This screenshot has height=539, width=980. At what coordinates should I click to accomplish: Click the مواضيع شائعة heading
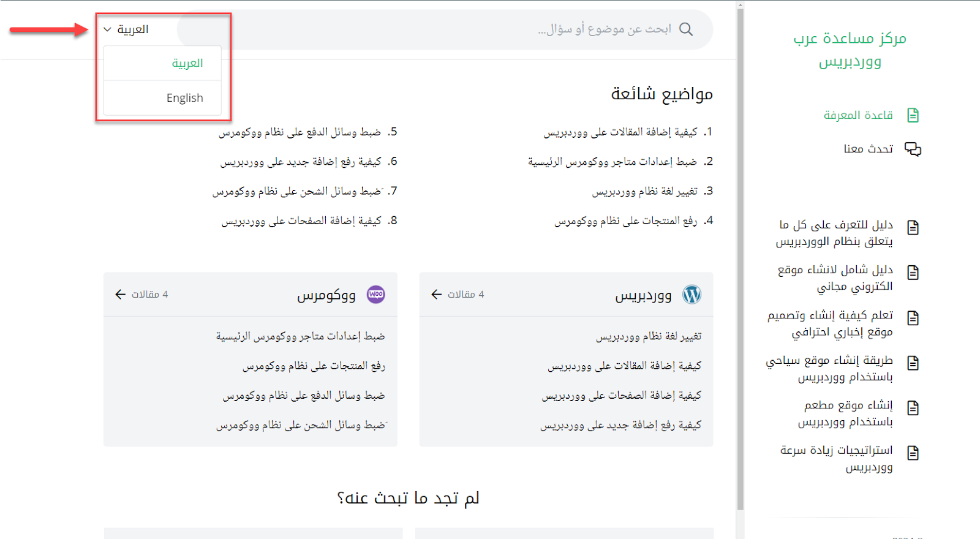[x=661, y=94]
